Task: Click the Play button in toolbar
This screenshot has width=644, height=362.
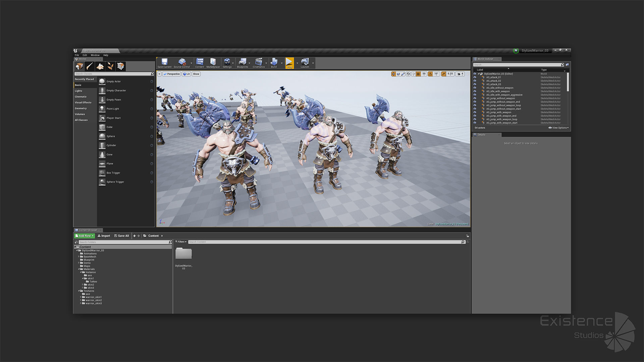Action: 289,63
